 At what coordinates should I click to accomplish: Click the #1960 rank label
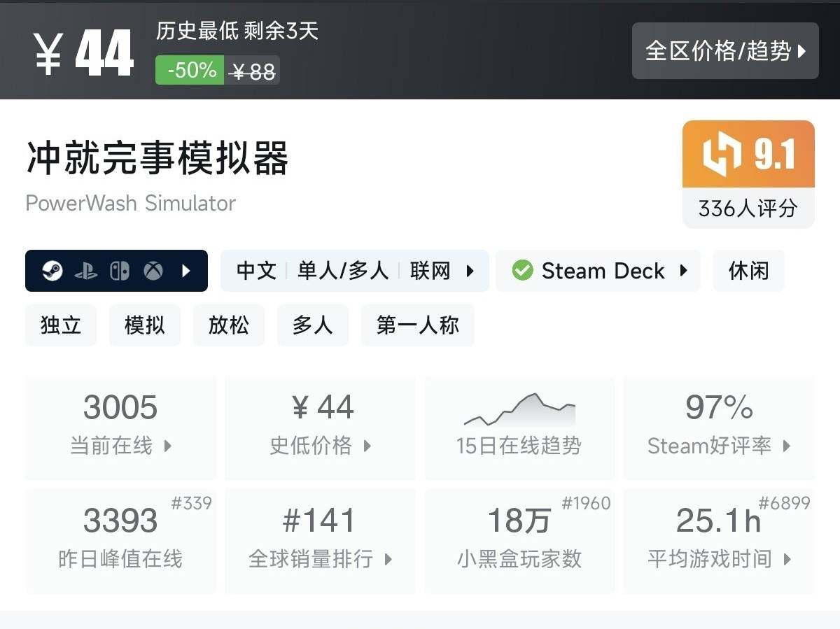[587, 503]
